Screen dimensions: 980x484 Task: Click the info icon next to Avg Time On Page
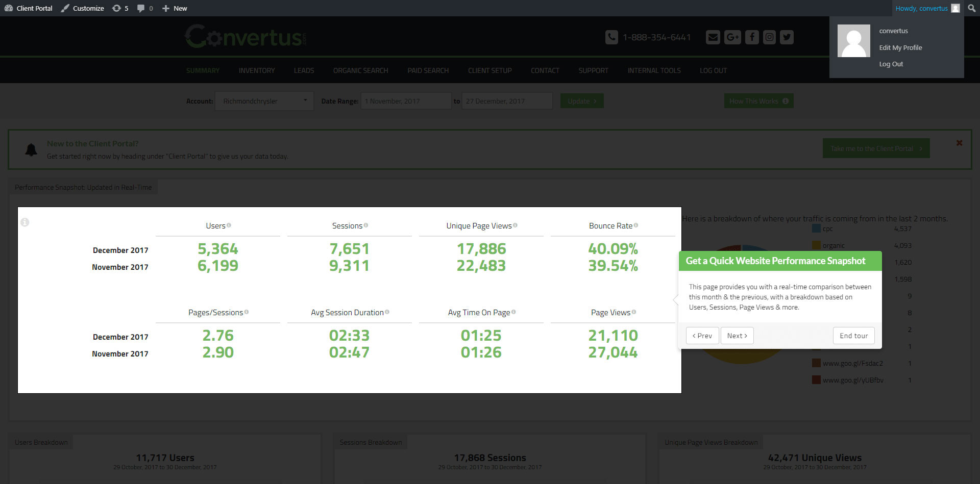513,312
